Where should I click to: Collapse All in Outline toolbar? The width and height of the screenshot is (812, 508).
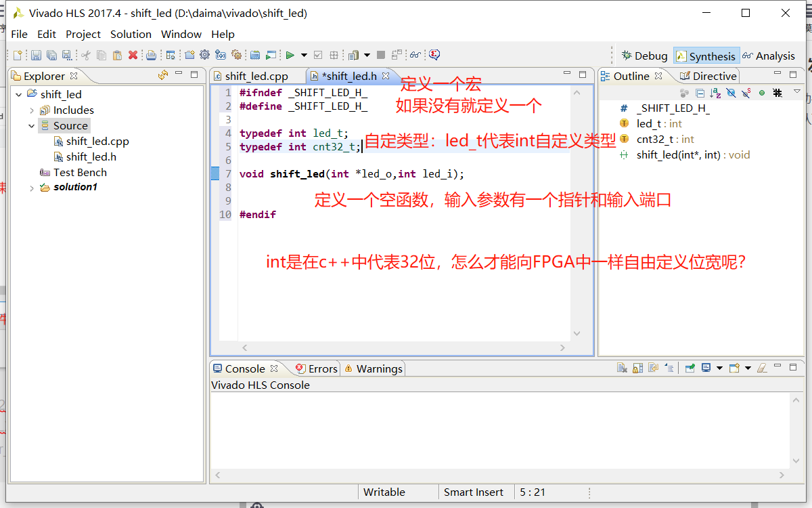(700, 93)
